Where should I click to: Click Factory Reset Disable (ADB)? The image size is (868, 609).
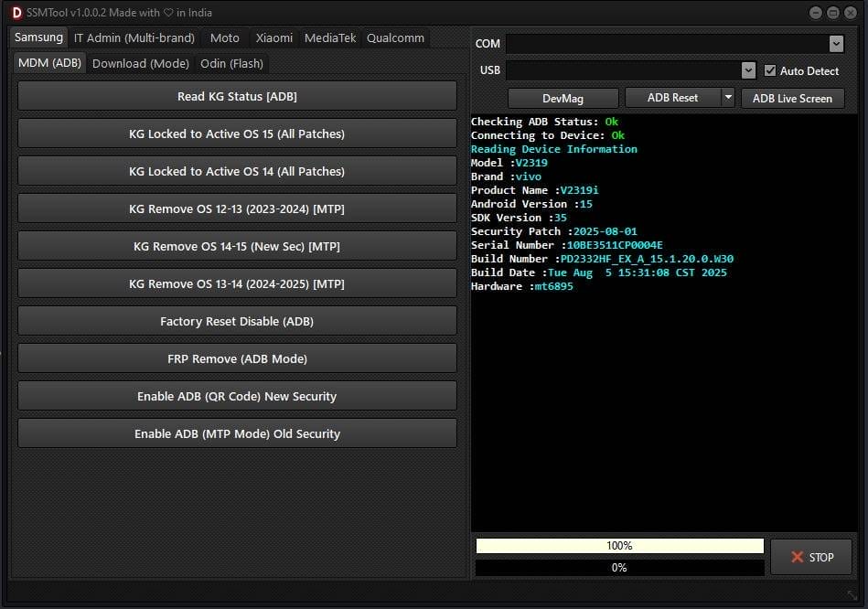237,320
